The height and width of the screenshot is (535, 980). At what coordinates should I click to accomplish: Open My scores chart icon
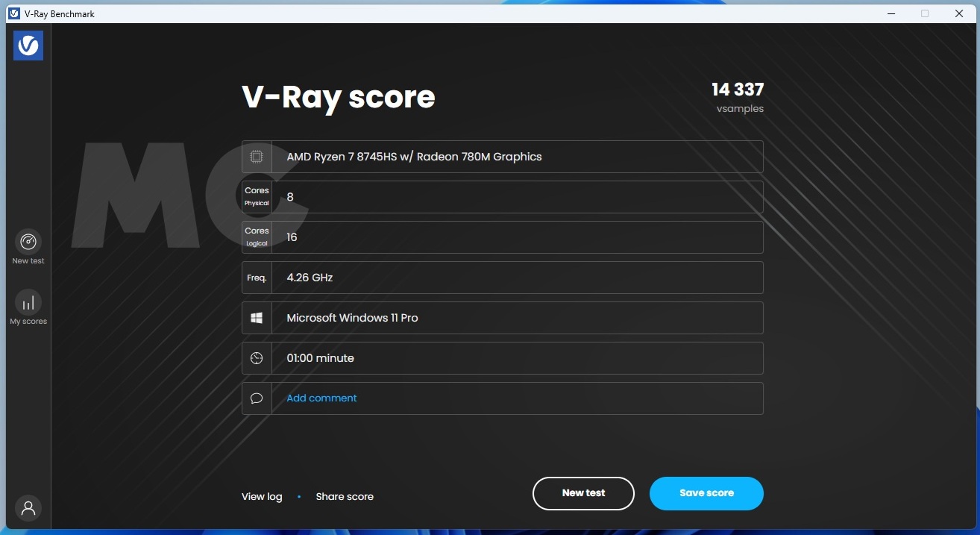(28, 303)
